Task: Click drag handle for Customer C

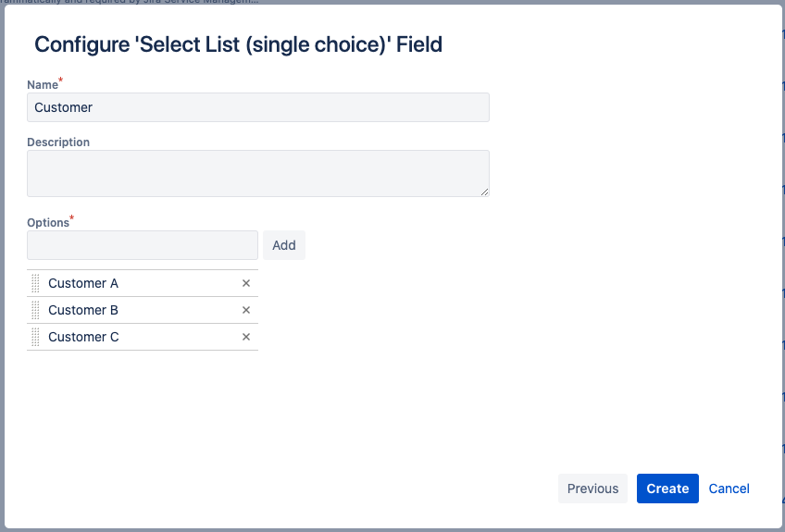Action: tap(36, 337)
